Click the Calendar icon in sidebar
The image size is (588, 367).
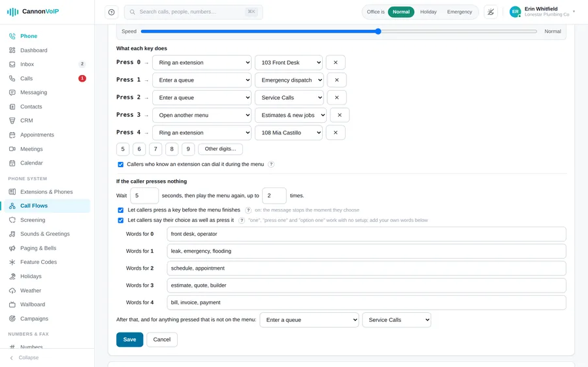point(12,163)
